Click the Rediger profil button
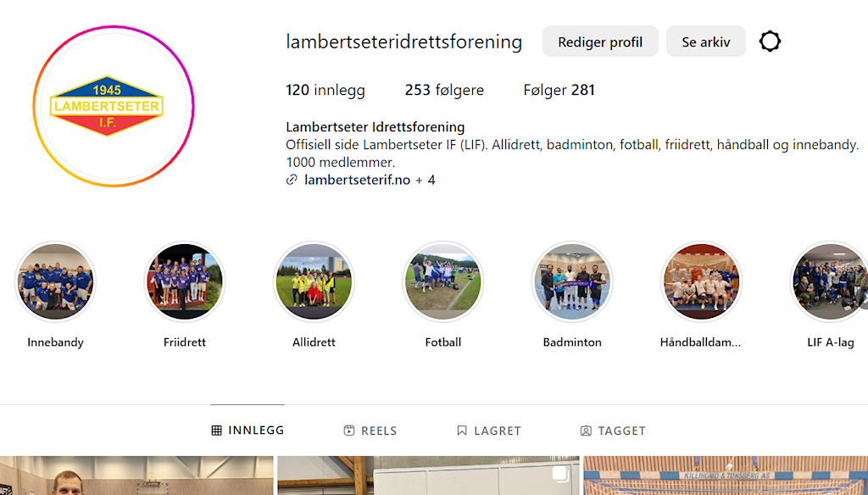 tap(600, 42)
